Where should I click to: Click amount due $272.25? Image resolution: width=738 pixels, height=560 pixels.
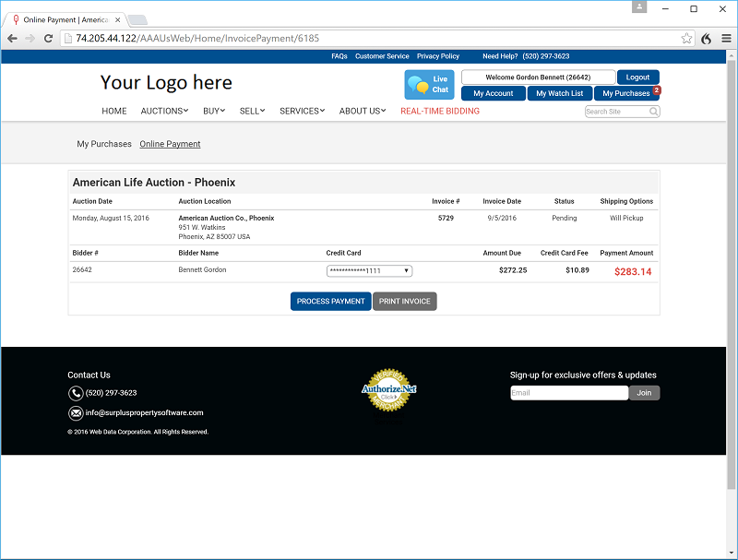[x=513, y=270]
